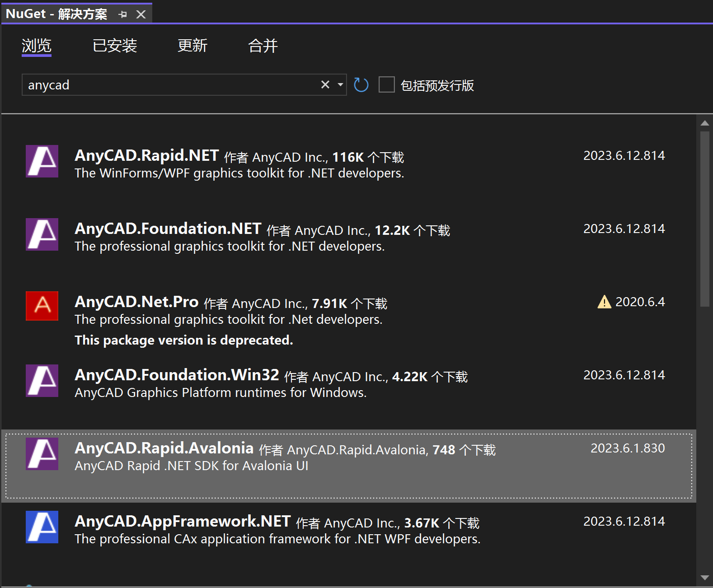Click the red AnyCAD.Net.Pro package icon
713x588 pixels.
(x=42, y=306)
